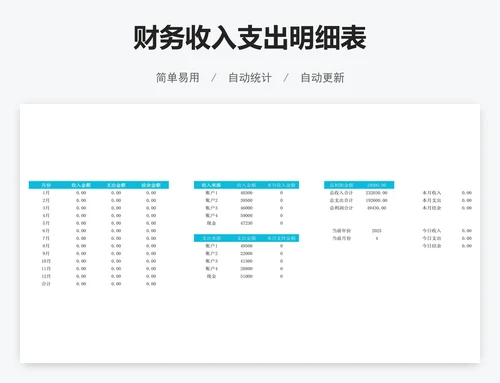This screenshot has width=500, height=383.
Task: Click the 1月 row label
Action: 46,193
